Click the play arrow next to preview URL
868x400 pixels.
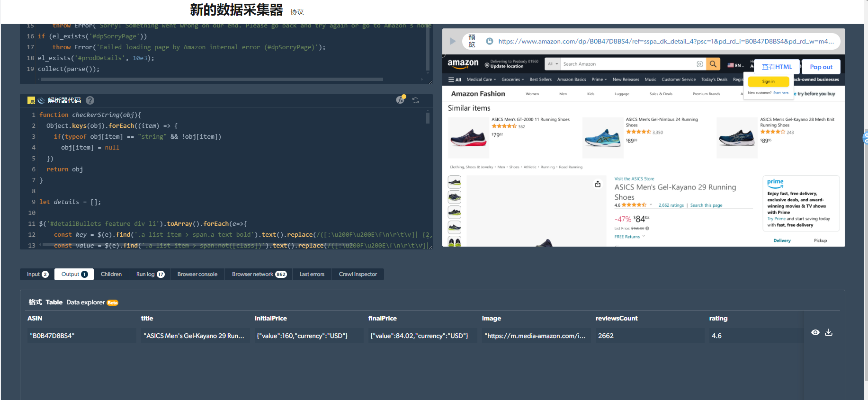tap(452, 41)
